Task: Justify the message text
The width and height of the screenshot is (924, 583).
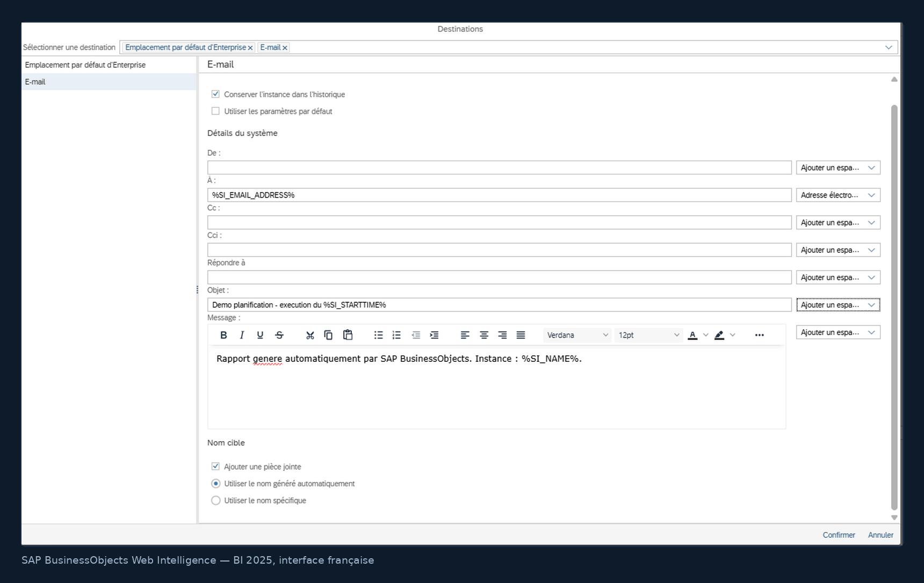Action: click(x=521, y=335)
